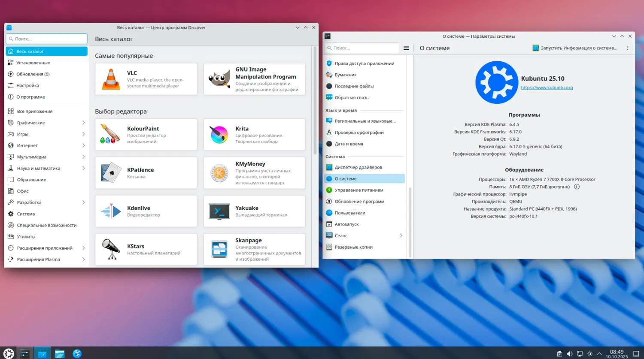Open the hamburger menu in System Settings
The height and width of the screenshot is (359, 644).
click(x=406, y=48)
